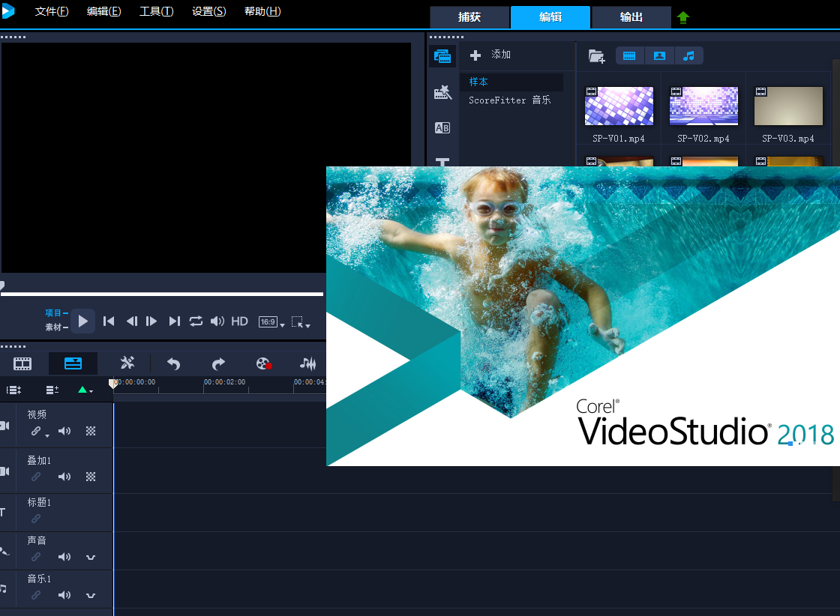Mute the 叠加1 track
Viewport: 840px width, 616px height.
[64, 477]
